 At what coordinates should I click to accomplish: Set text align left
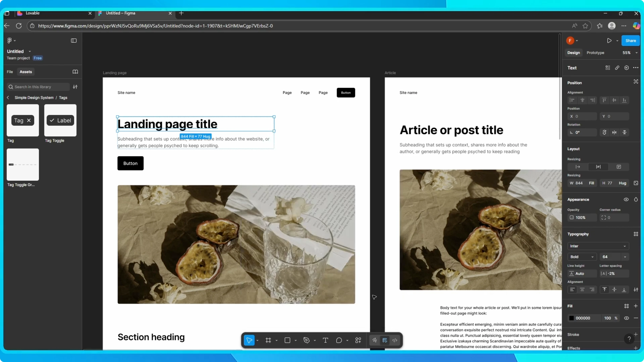click(572, 290)
